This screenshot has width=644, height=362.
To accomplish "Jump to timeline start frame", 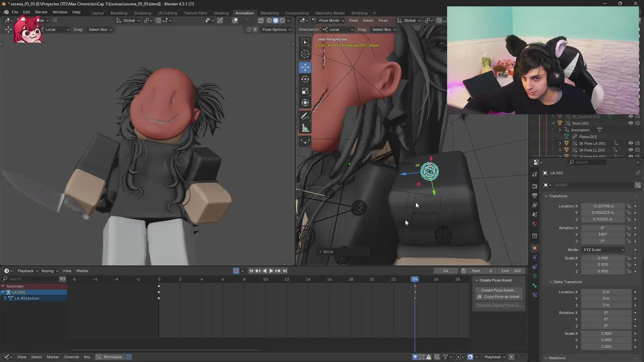I will tap(251, 271).
